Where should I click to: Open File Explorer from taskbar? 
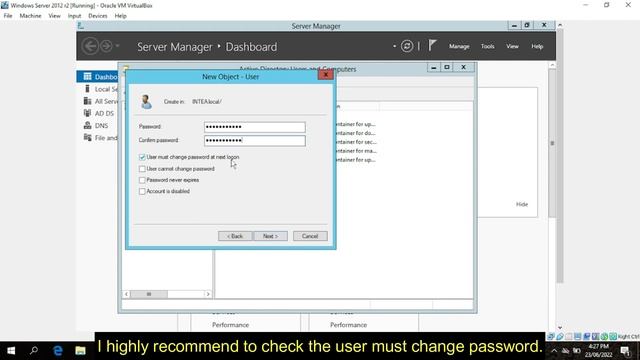coord(80,351)
